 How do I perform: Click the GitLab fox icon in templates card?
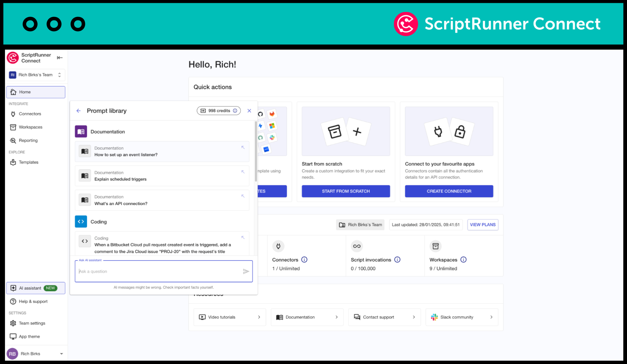[272, 114]
